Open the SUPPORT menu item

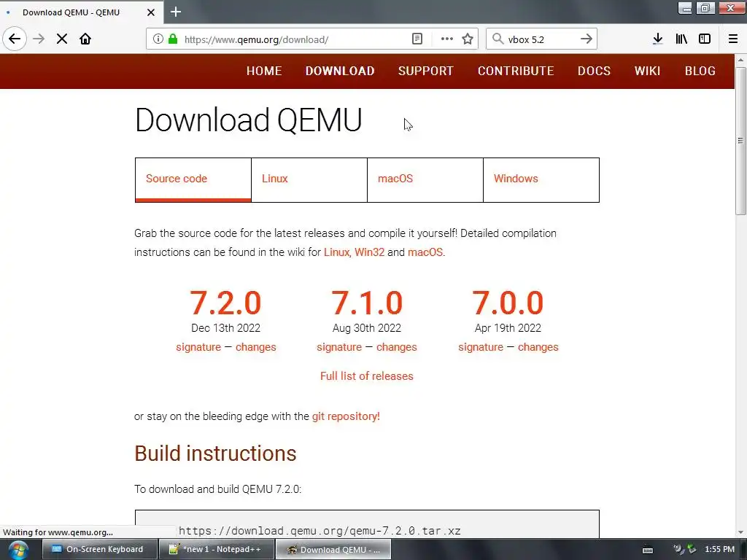426,71
